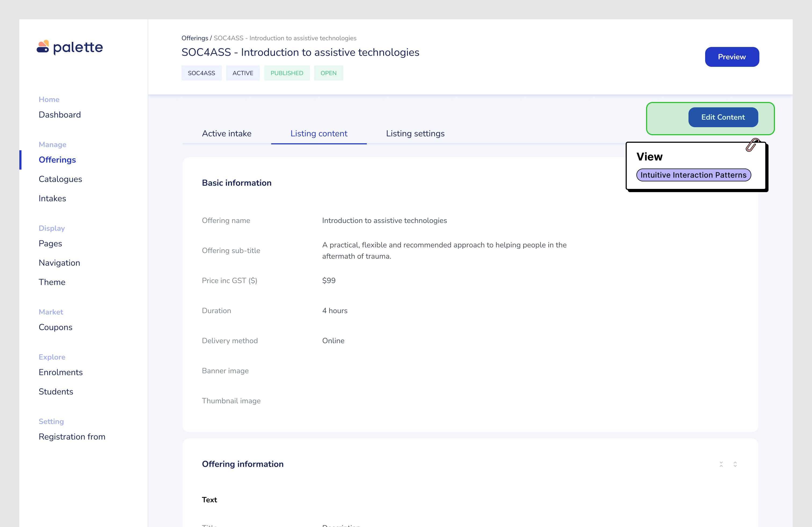
Task: Click the OPEN status badge
Action: point(328,73)
